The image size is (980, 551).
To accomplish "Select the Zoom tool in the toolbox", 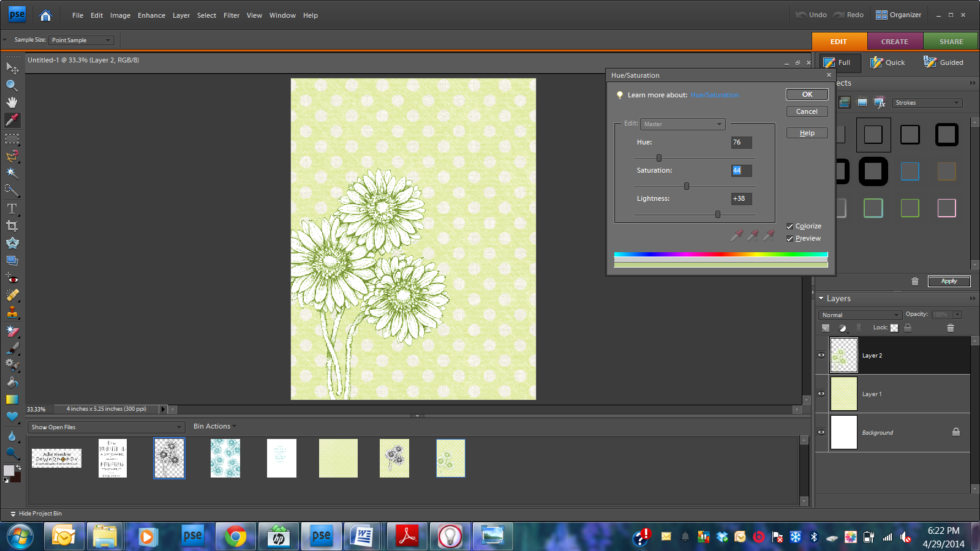I will 12,85.
